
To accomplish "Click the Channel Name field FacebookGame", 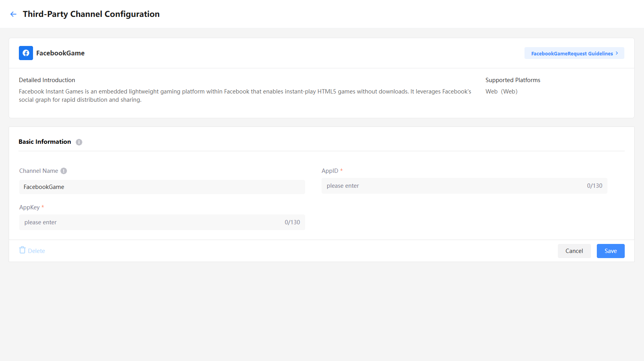I will click(x=162, y=187).
